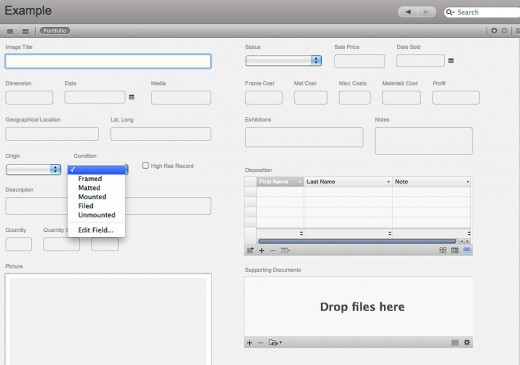
Task: Open the folder preview menu in Supporting Documents
Action: click(275, 342)
